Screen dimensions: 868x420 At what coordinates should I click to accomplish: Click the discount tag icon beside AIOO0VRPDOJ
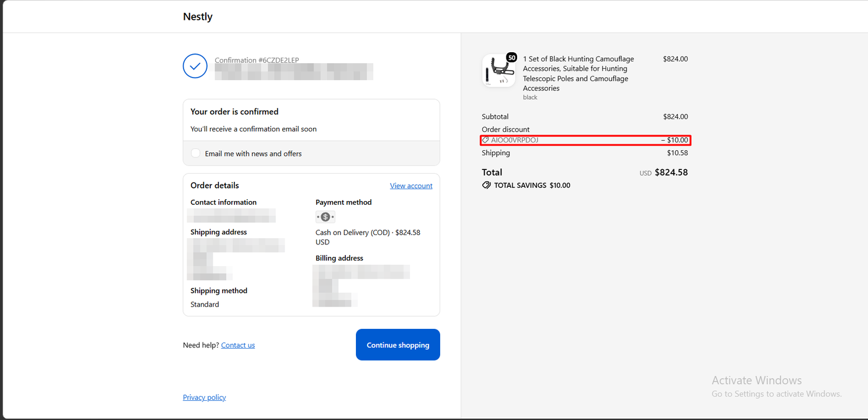(486, 140)
